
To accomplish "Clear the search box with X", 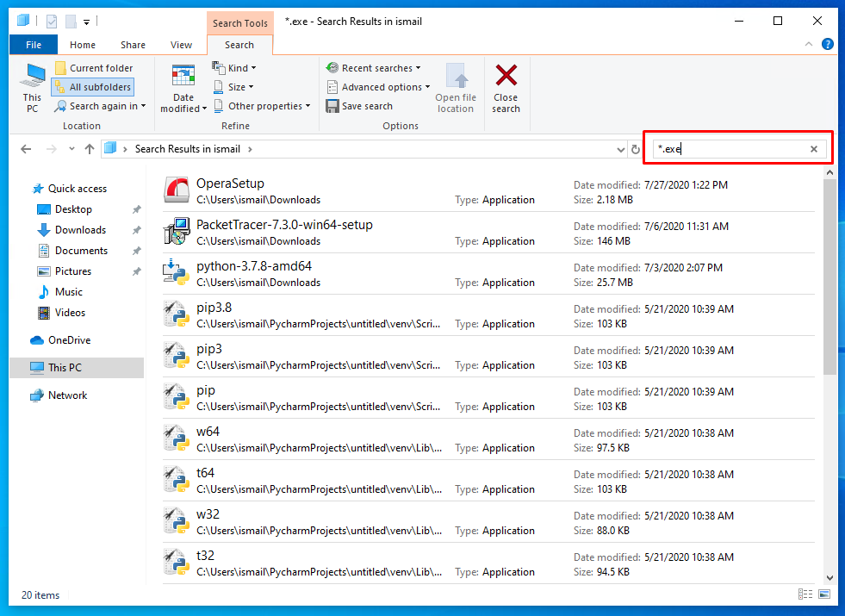I will pyautogui.click(x=814, y=149).
